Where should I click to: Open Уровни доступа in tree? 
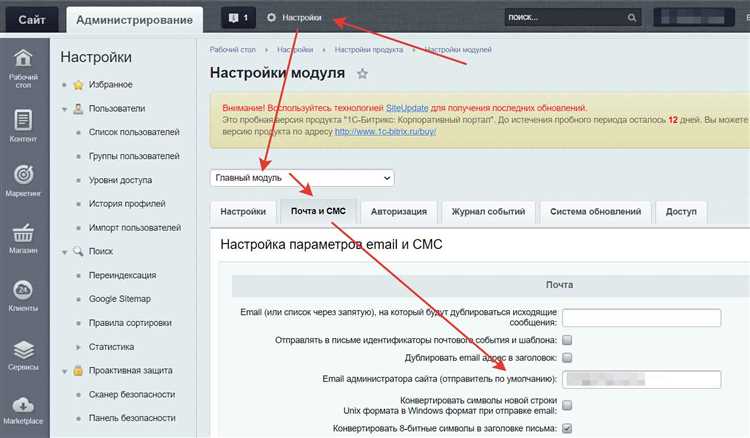coord(121,180)
